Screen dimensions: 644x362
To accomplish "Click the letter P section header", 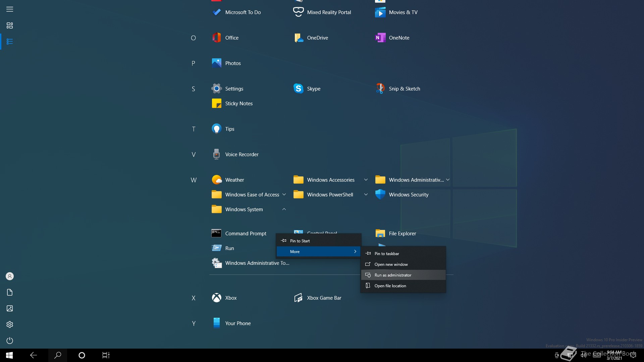I will click(193, 63).
